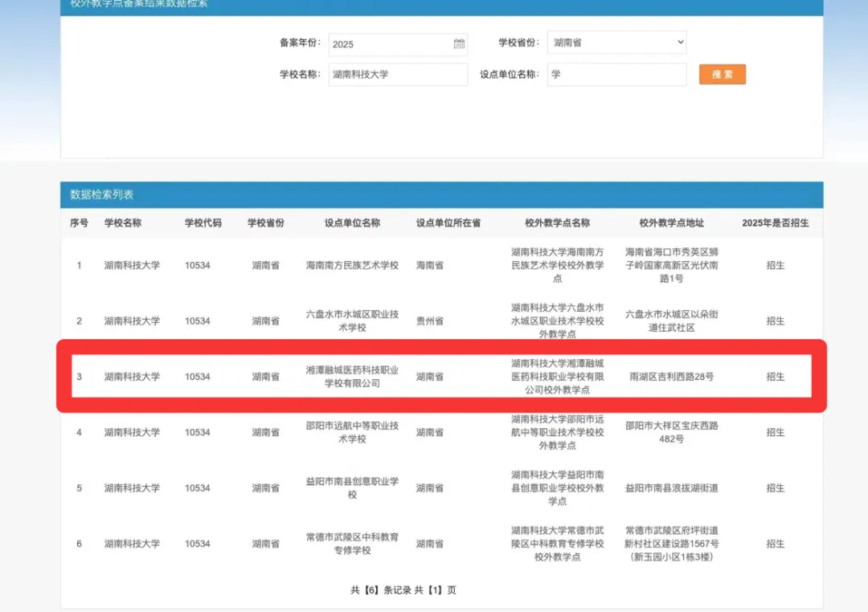Select the 六盘水市水城区职业技术学校 cell in row 2

(x=352, y=320)
